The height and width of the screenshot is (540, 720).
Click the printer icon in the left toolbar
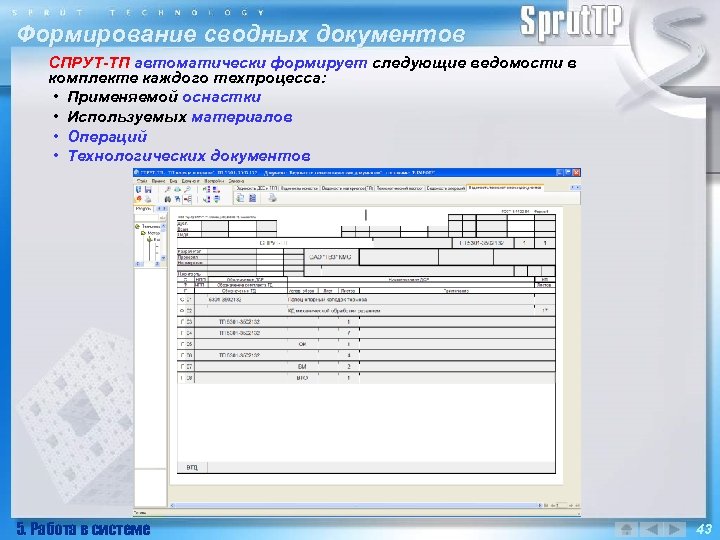point(148,199)
